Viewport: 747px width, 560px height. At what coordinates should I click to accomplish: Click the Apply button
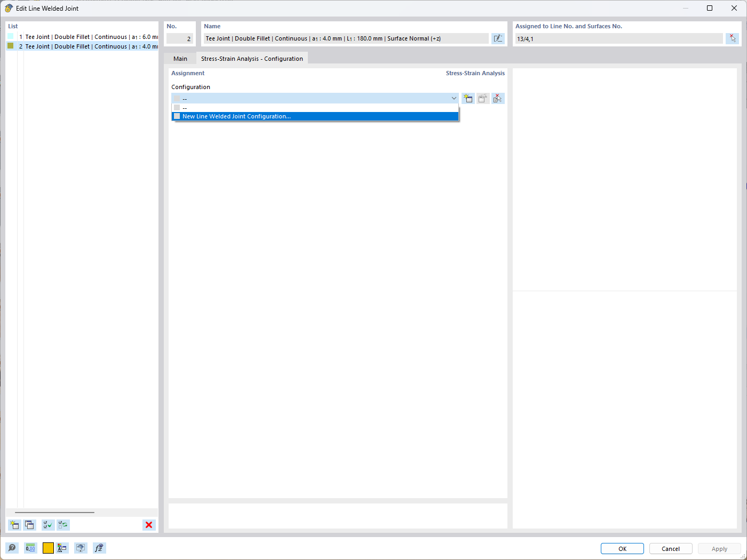[x=719, y=549]
